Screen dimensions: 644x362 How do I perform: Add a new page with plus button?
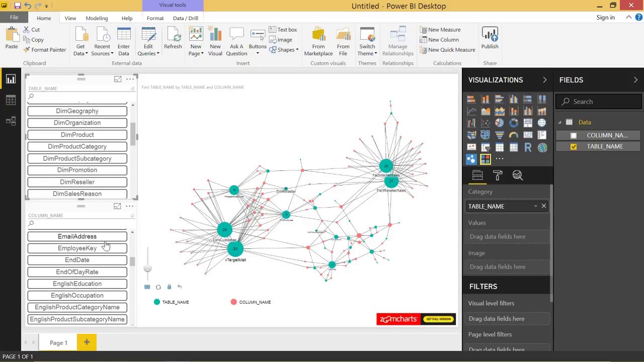[87, 342]
